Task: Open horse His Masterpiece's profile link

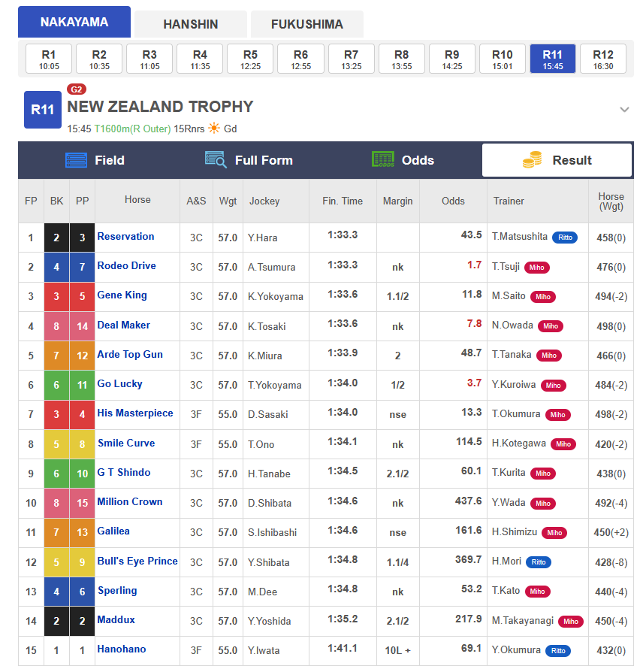Action: 135,413
